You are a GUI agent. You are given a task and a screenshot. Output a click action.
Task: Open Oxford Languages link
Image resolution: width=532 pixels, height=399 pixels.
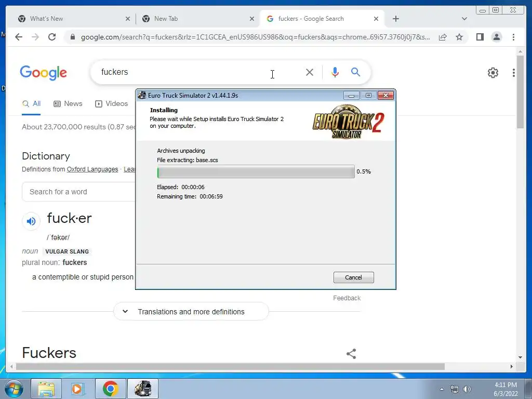(x=92, y=169)
